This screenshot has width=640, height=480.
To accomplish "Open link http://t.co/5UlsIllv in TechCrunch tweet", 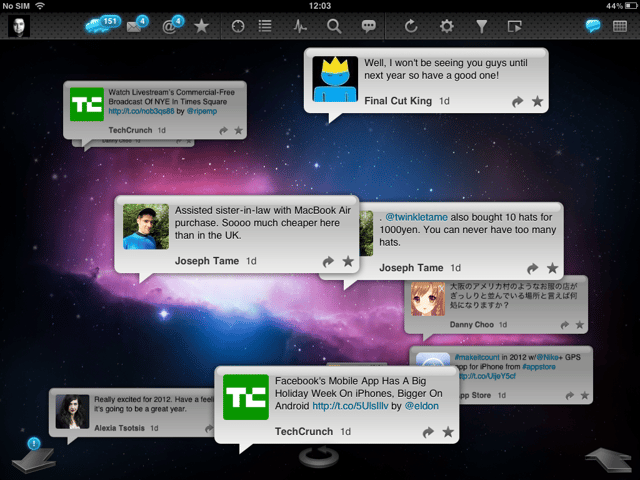I will point(350,406).
